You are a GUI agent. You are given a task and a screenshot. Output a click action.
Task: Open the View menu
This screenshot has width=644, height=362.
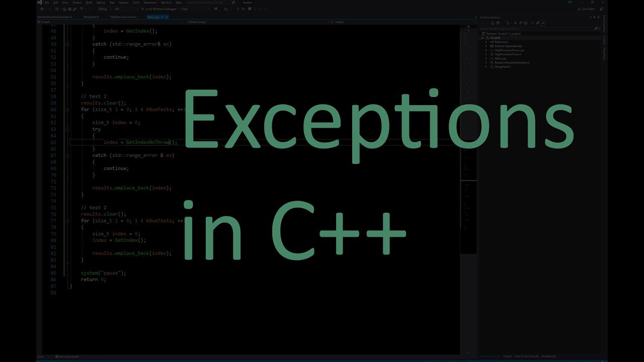coord(65,3)
